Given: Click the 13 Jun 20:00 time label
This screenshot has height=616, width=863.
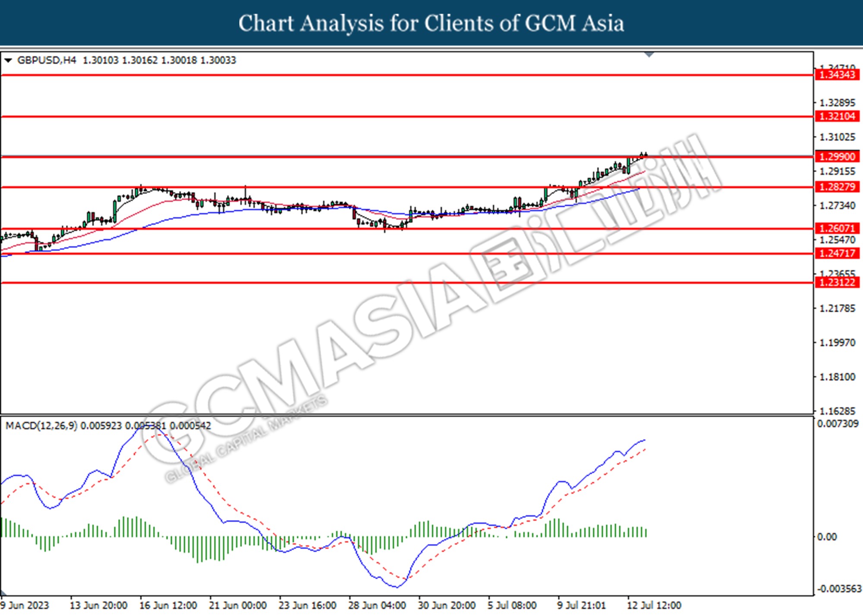Looking at the screenshot, I should [98, 606].
